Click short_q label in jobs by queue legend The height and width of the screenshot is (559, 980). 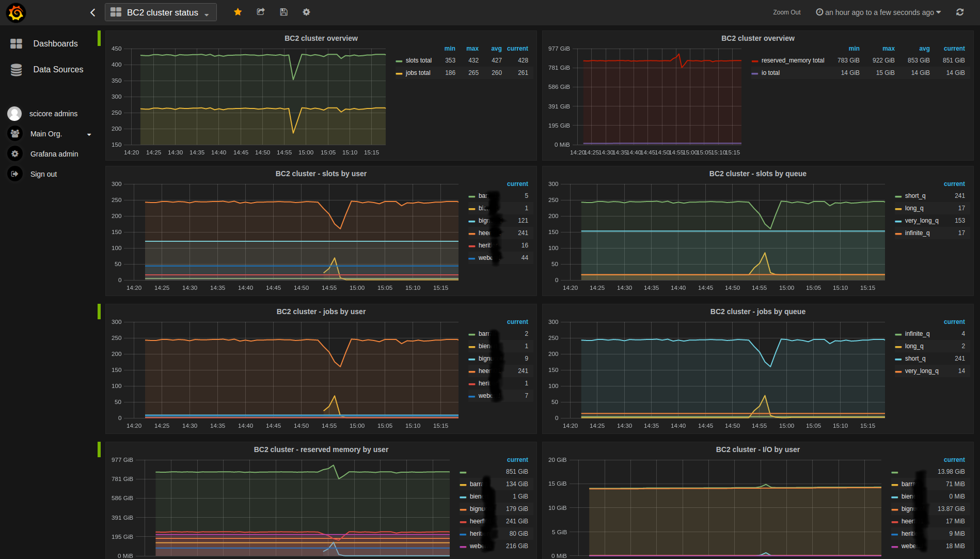[915, 359]
